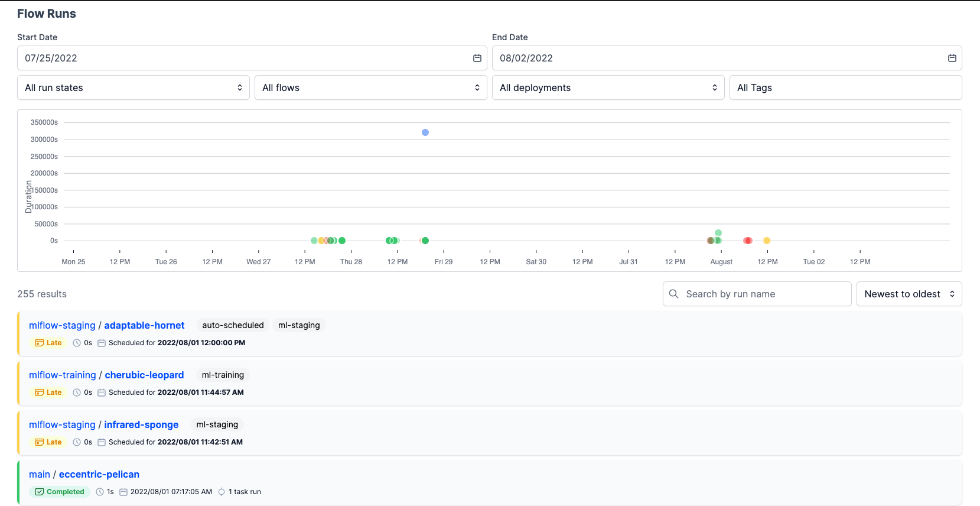Click the clock icon in eccentric-pelican row
Image resolution: width=980 pixels, height=506 pixels.
point(100,492)
